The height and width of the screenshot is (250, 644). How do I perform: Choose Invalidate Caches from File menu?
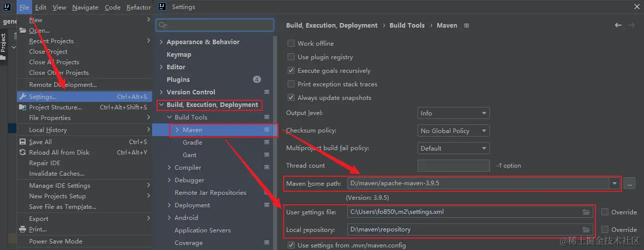tap(57, 174)
